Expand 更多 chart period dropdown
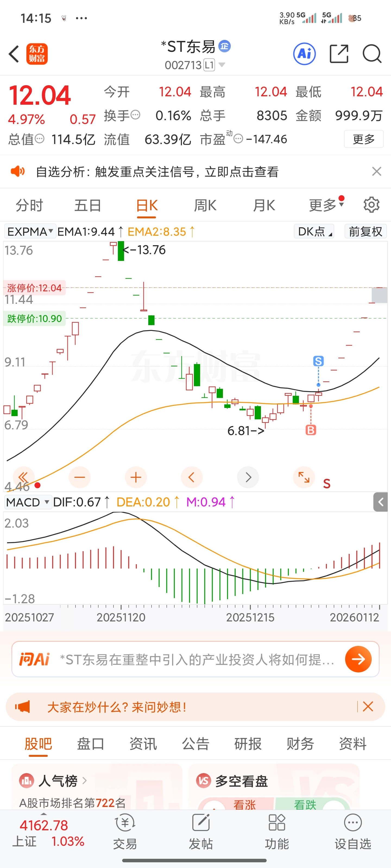 327,205
